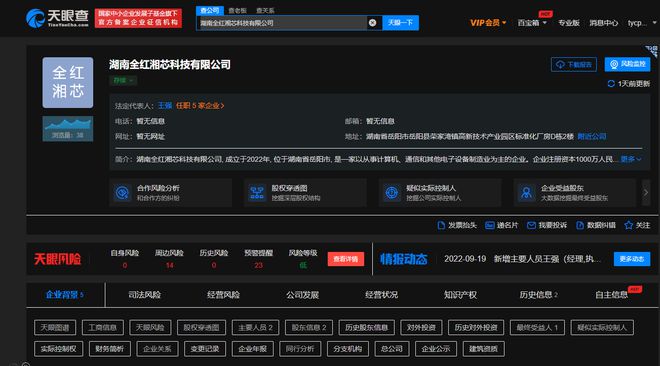Click the 附近公司 link
This screenshot has width=660, height=366.
(x=592, y=136)
